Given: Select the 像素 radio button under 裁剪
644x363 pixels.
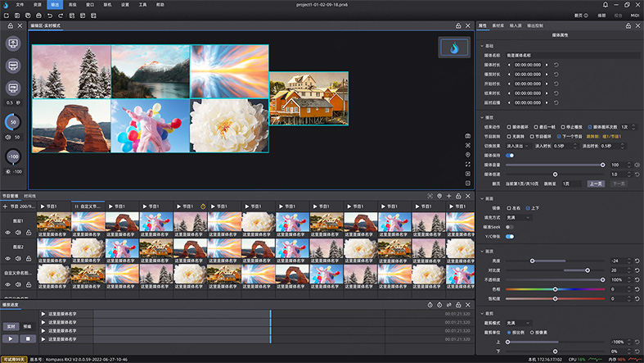Looking at the screenshot, I should coord(533,332).
